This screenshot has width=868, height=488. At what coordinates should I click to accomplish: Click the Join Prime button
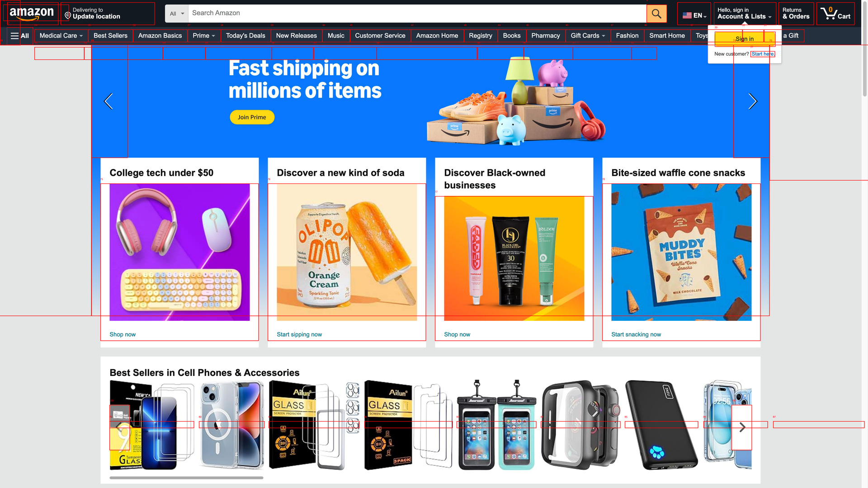[252, 117]
